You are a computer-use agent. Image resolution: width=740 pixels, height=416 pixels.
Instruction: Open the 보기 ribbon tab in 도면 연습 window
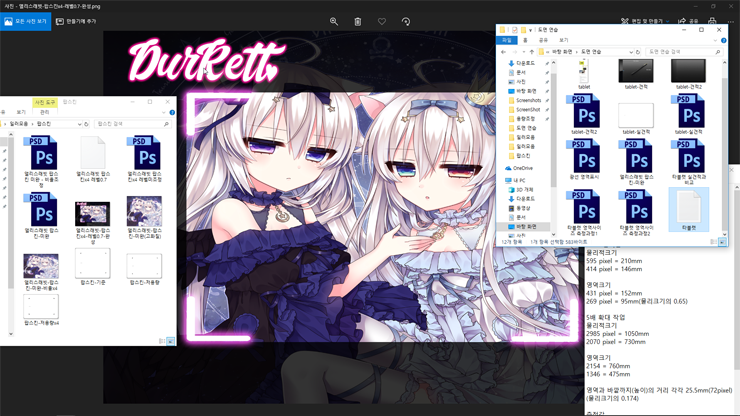point(563,41)
